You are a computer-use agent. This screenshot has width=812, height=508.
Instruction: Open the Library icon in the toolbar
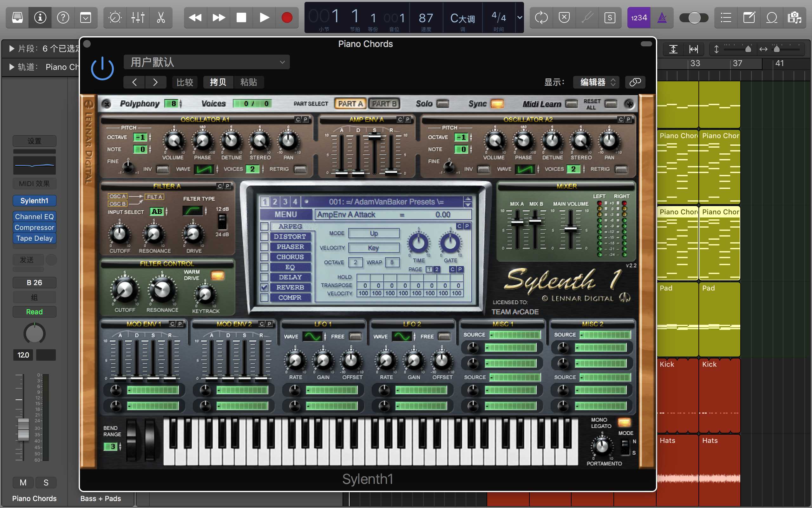point(17,17)
